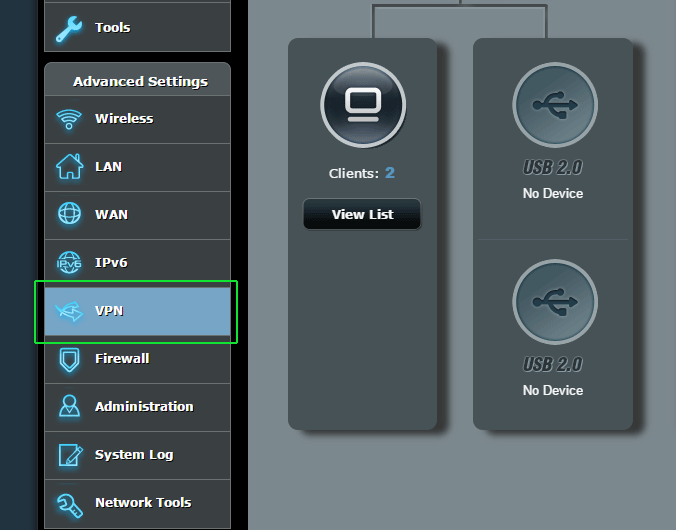Click the VPN arrows icon
The image size is (676, 530).
[69, 311]
